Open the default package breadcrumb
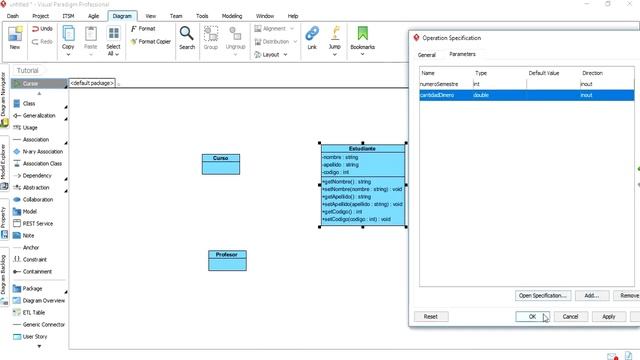Screen dimensions: 640x360 point(92,83)
